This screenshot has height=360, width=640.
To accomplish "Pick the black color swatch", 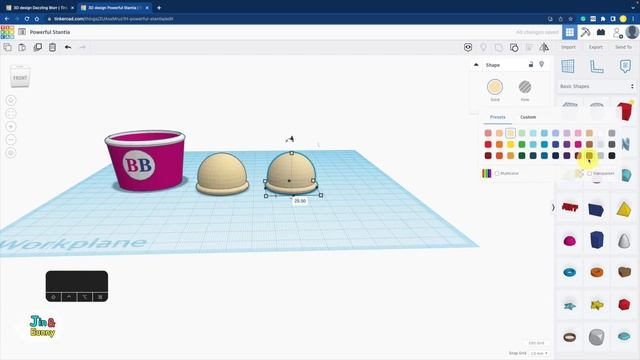I will (612, 156).
